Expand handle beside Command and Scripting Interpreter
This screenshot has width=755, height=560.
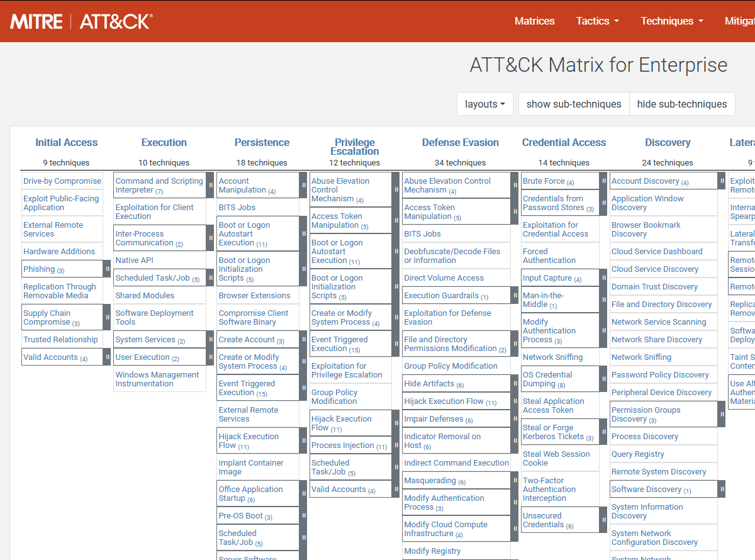pyautogui.click(x=210, y=185)
